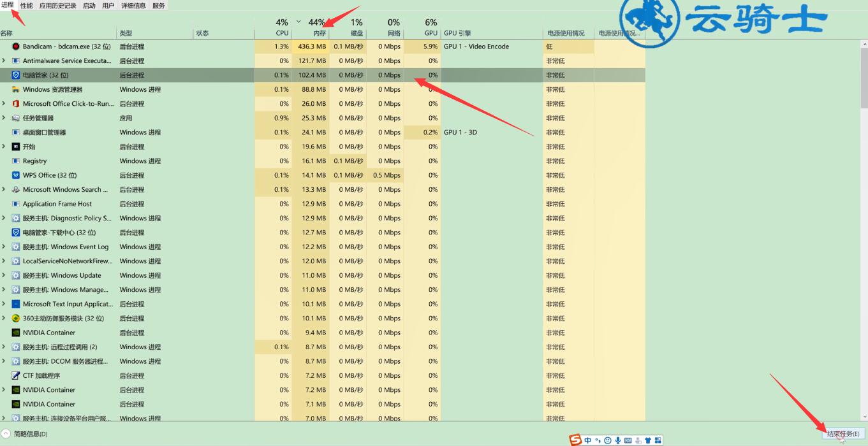868x446 pixels.
Task: Open the 详细信息 tab
Action: 133,6
